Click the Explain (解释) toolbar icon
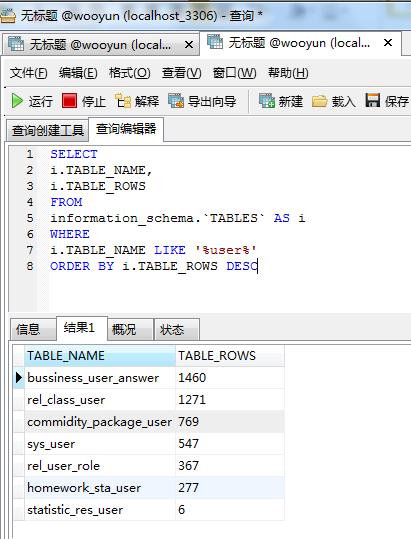 [x=123, y=101]
